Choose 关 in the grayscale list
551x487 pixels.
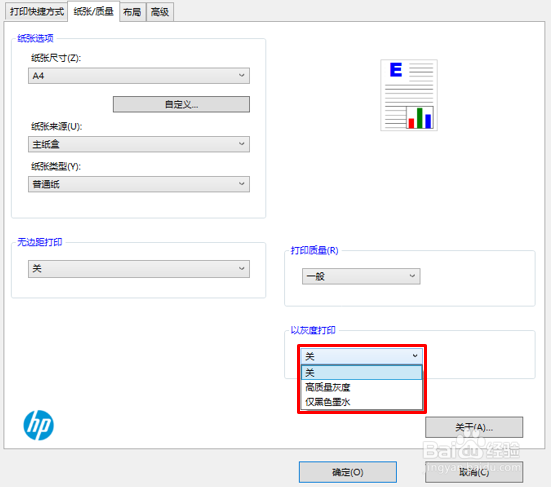[362, 372]
